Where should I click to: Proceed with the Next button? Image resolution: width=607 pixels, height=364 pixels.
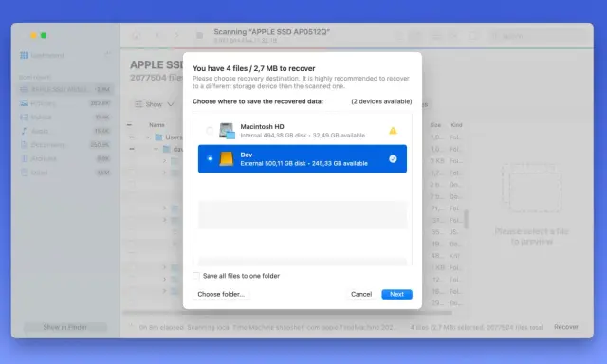pyautogui.click(x=396, y=294)
